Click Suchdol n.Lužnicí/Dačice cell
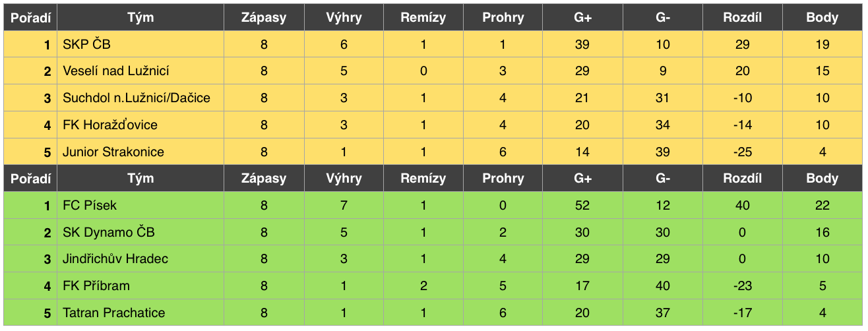Screen dimensions: 868x331 click(140, 98)
